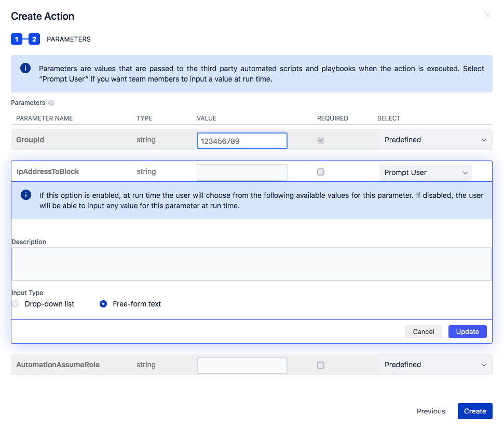The width and height of the screenshot is (504, 428).
Task: Click the GroupId value field containing 123456789
Action: [241, 140]
